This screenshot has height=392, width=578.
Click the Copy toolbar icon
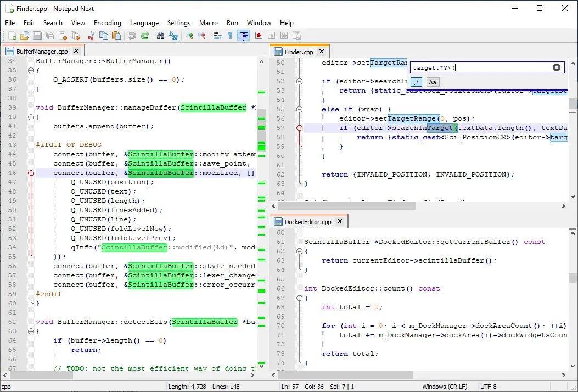(104, 36)
